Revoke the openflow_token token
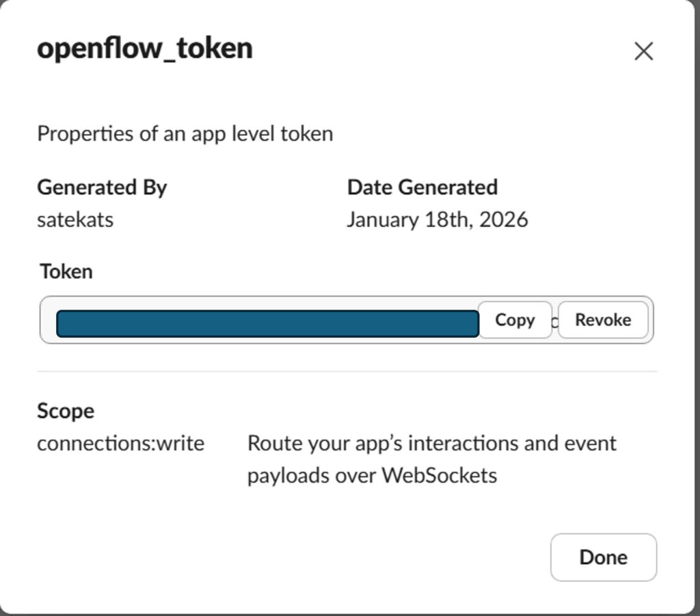This screenshot has width=700, height=616. click(x=602, y=320)
